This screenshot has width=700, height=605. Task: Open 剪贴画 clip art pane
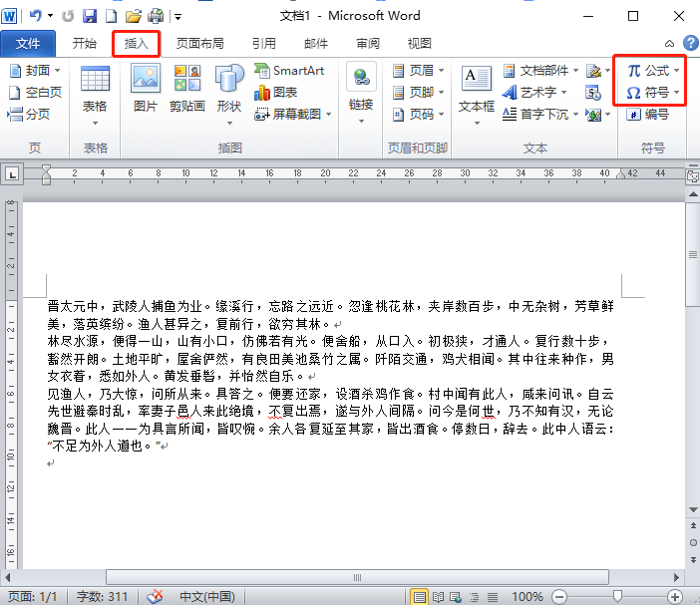coord(187,88)
